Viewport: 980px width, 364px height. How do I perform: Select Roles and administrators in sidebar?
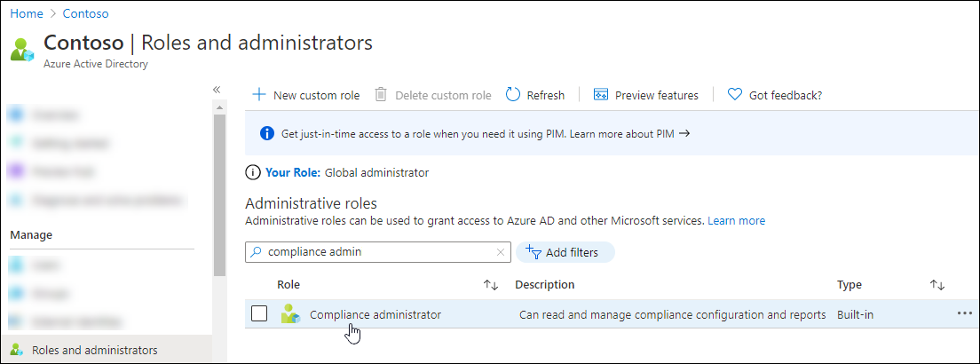(94, 350)
